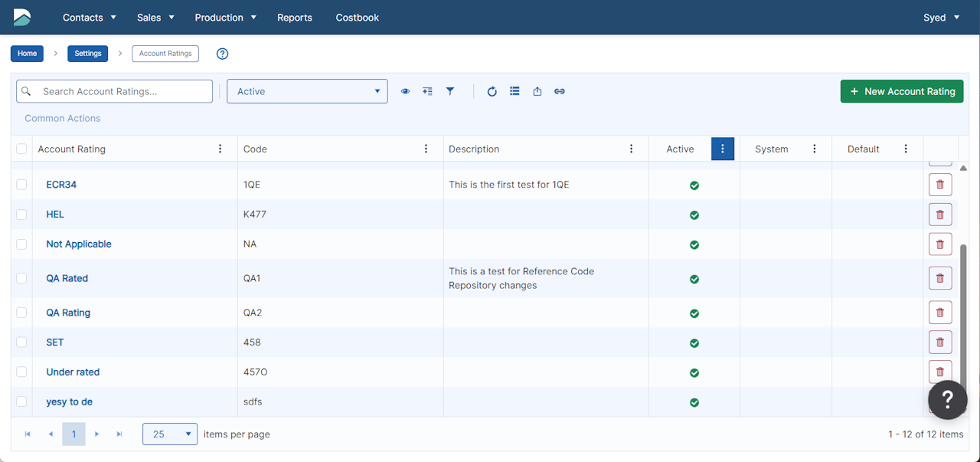980x462 pixels.
Task: Open the Syed user menu
Action: (x=941, y=18)
